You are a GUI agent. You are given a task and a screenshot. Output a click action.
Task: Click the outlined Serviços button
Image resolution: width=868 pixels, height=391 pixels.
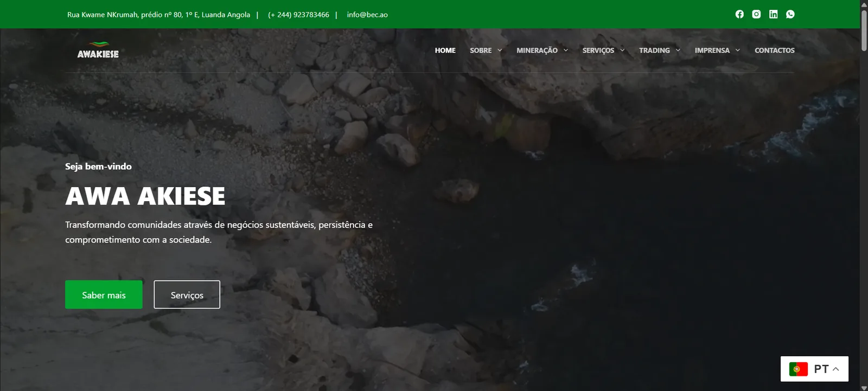[x=187, y=294]
